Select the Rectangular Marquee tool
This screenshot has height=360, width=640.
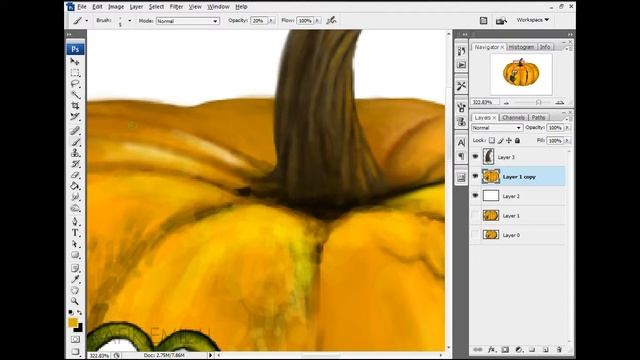click(75, 73)
